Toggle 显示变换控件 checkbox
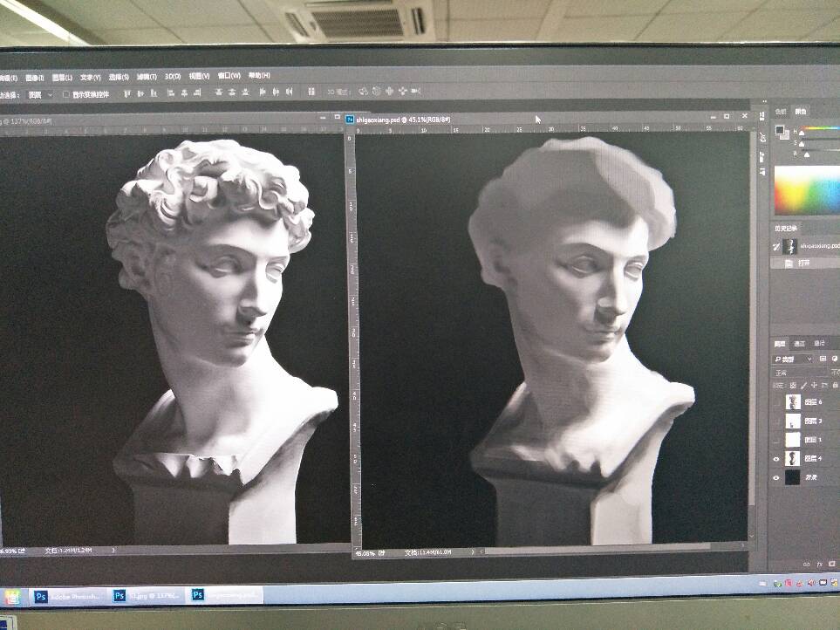This screenshot has width=840, height=630. click(66, 94)
